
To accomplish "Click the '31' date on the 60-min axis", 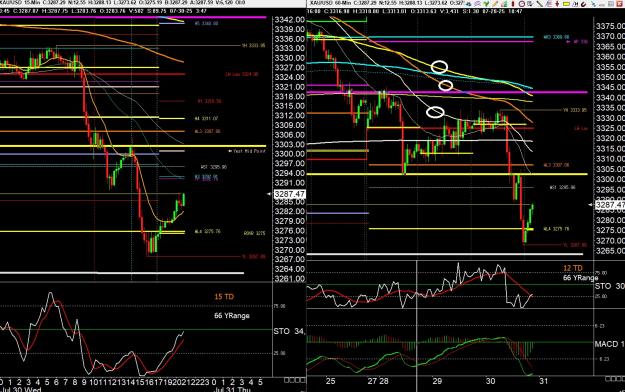I will pos(543,381).
